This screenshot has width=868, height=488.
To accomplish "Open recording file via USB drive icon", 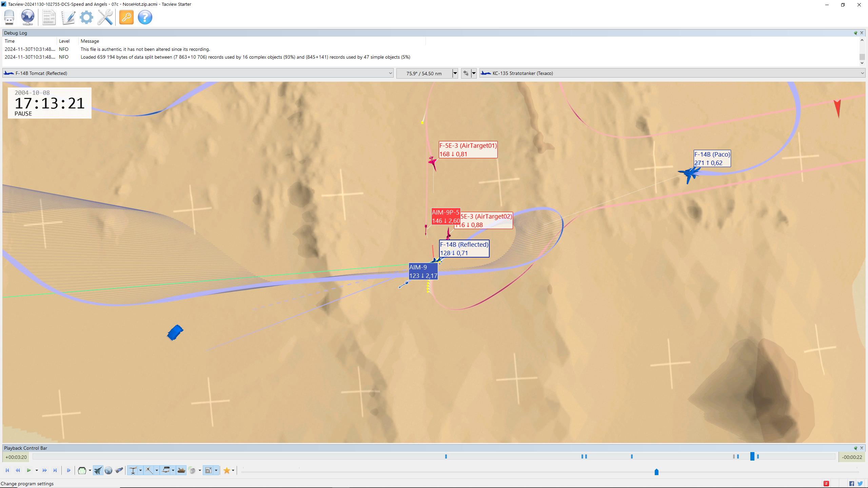I will click(9, 17).
